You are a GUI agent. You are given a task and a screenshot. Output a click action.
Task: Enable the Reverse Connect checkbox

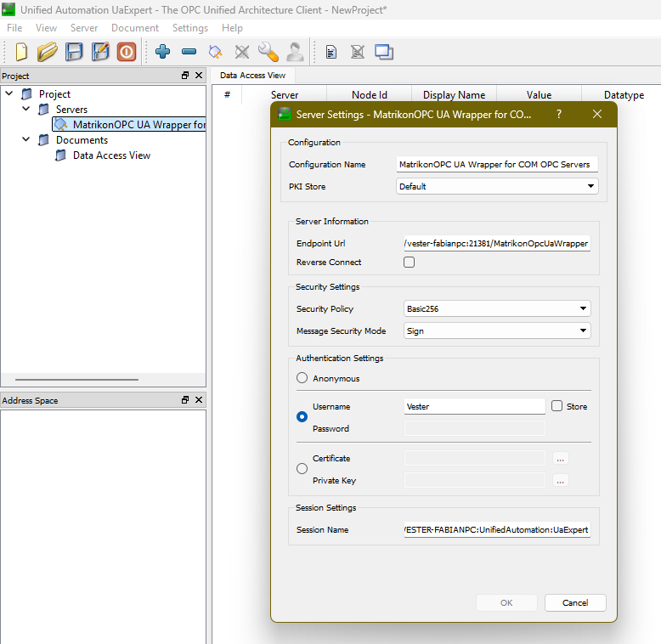[x=409, y=263]
